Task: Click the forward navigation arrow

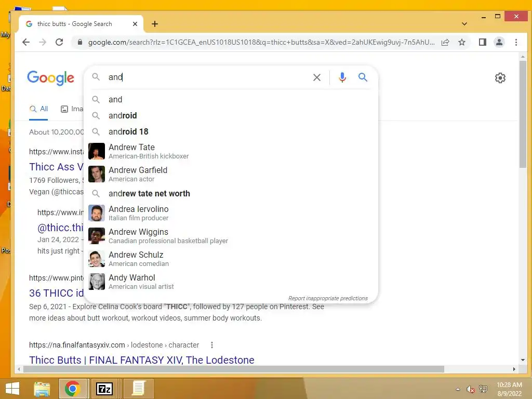Action: coord(43,42)
